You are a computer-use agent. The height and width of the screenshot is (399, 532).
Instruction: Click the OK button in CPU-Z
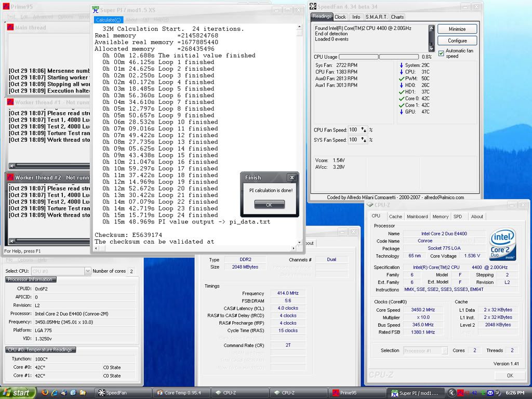pyautogui.click(x=510, y=376)
